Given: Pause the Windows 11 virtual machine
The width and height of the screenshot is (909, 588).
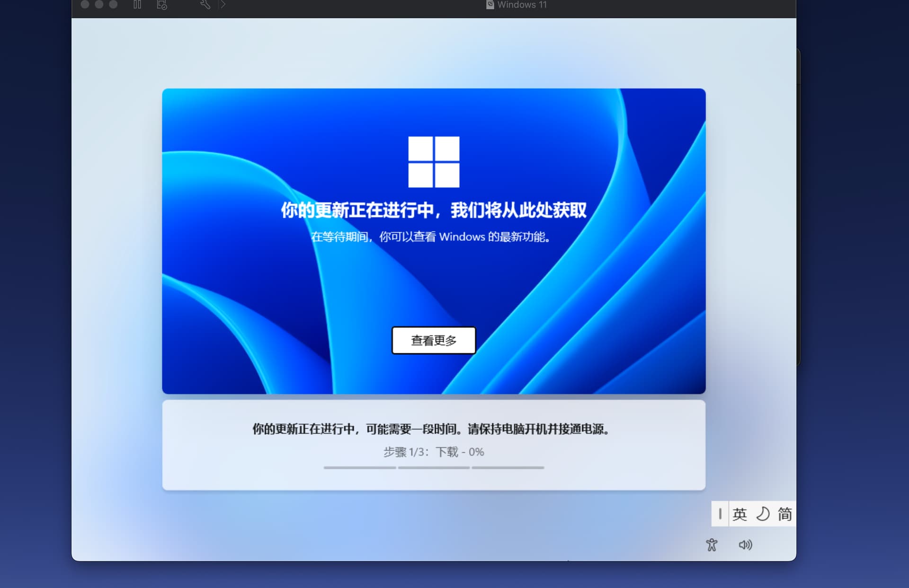Looking at the screenshot, I should pos(137,5).
